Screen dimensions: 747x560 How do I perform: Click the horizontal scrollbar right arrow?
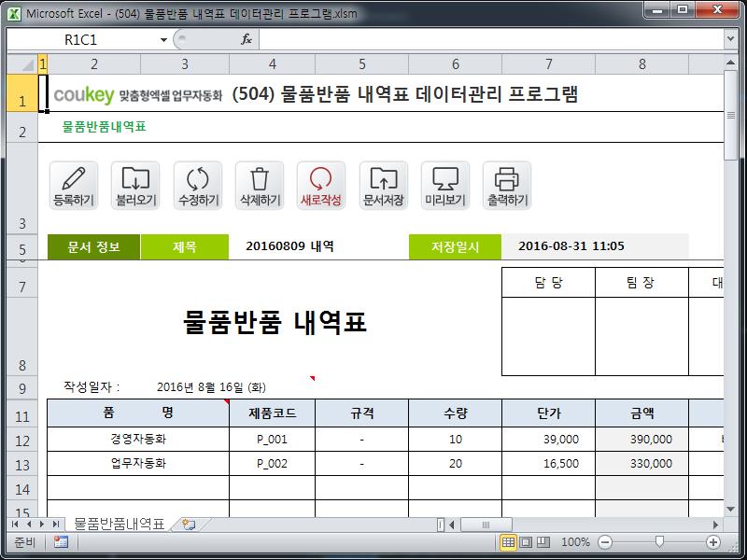[715, 525]
